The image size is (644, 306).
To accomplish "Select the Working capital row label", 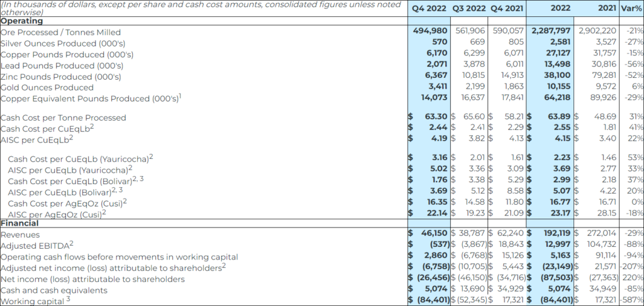I will (33, 301).
